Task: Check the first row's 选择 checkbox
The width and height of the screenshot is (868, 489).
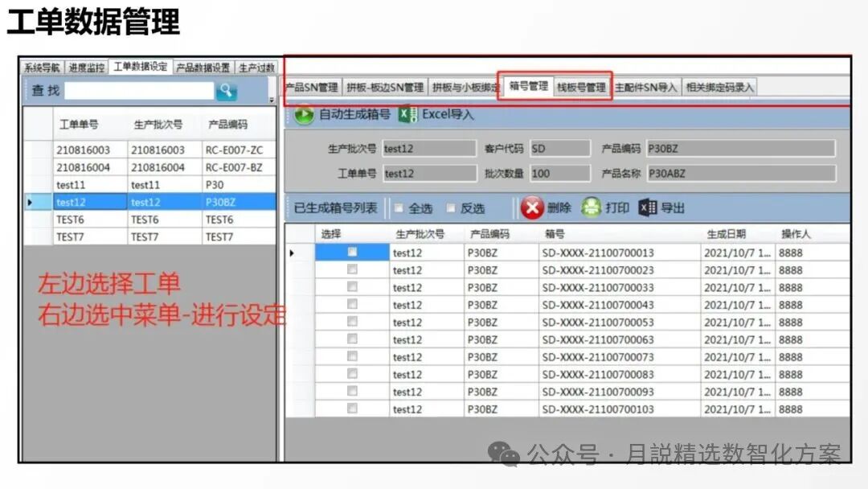Action: click(x=351, y=251)
